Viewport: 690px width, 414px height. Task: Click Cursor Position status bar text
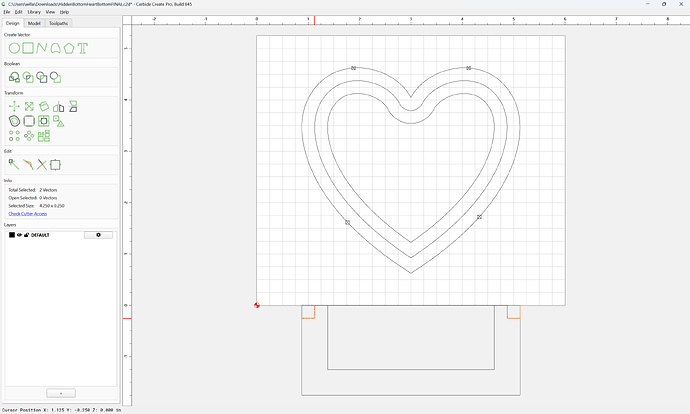pyautogui.click(x=62, y=410)
